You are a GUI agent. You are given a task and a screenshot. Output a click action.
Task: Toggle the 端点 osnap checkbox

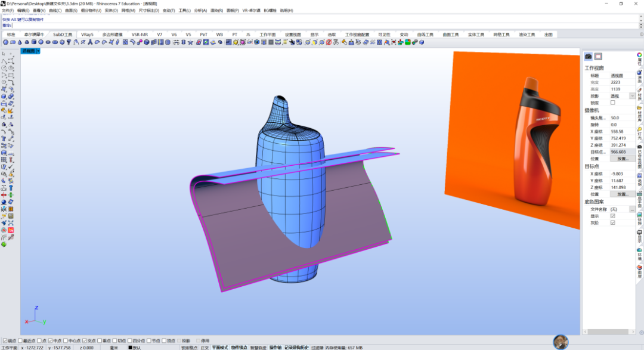click(5, 340)
